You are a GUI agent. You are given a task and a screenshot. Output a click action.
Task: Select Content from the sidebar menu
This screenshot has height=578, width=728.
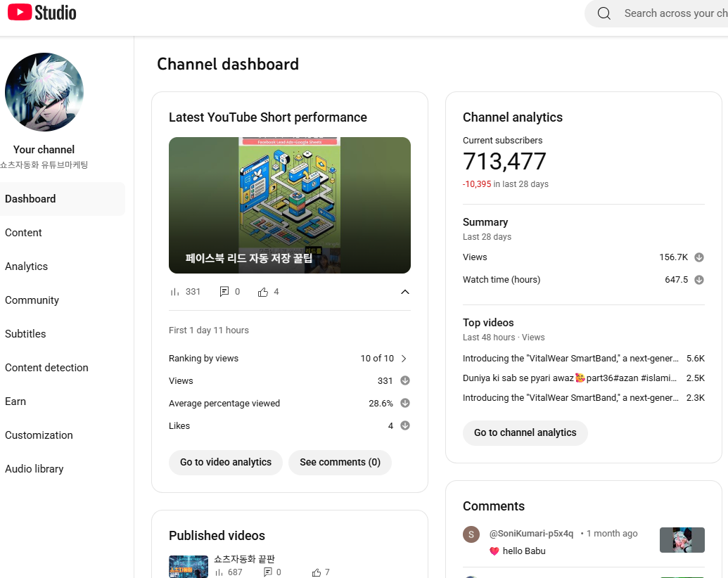tap(24, 233)
